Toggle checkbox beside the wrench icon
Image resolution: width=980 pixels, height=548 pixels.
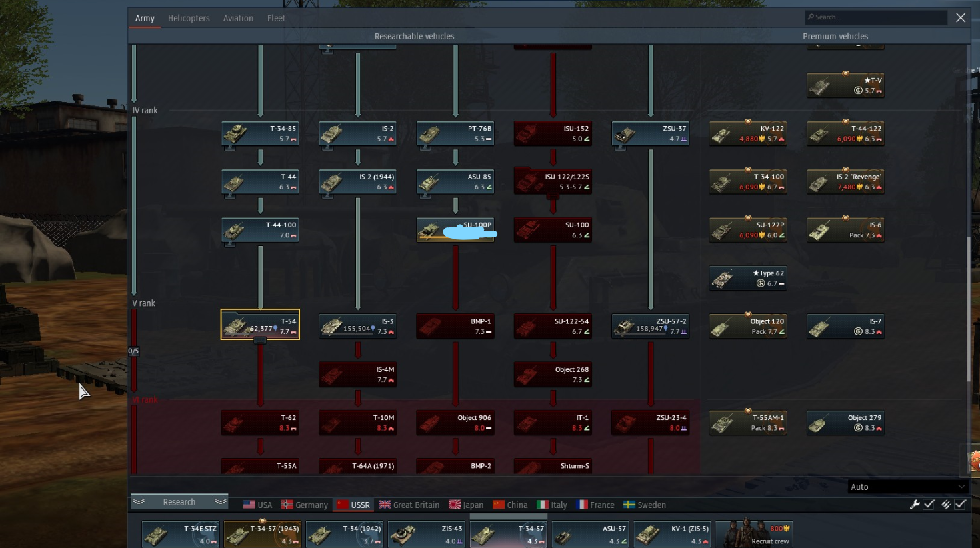click(929, 505)
